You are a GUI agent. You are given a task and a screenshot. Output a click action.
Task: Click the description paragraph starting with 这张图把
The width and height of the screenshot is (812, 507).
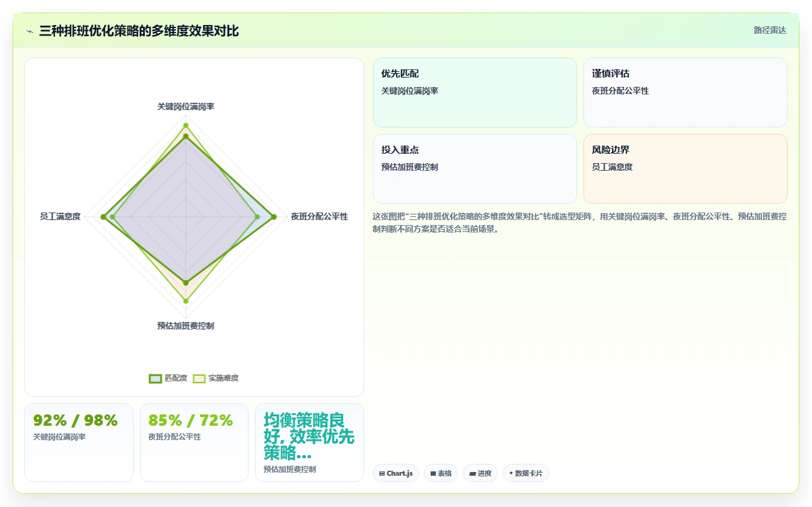pos(580,223)
